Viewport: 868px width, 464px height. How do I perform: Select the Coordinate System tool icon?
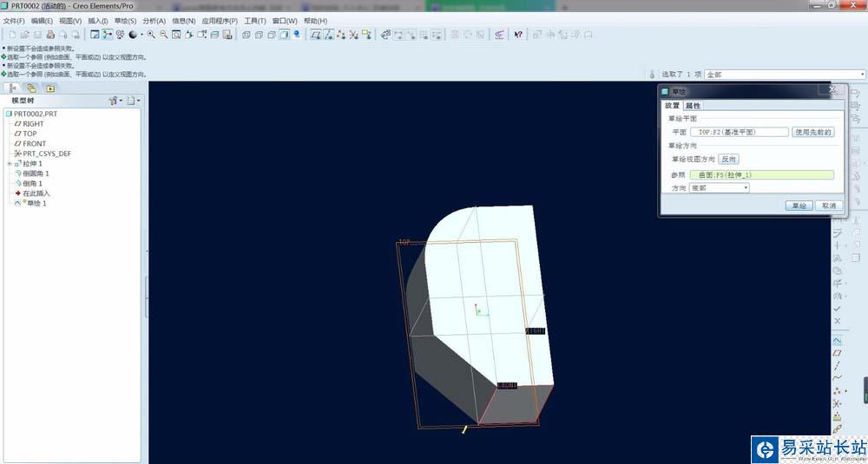(x=837, y=403)
